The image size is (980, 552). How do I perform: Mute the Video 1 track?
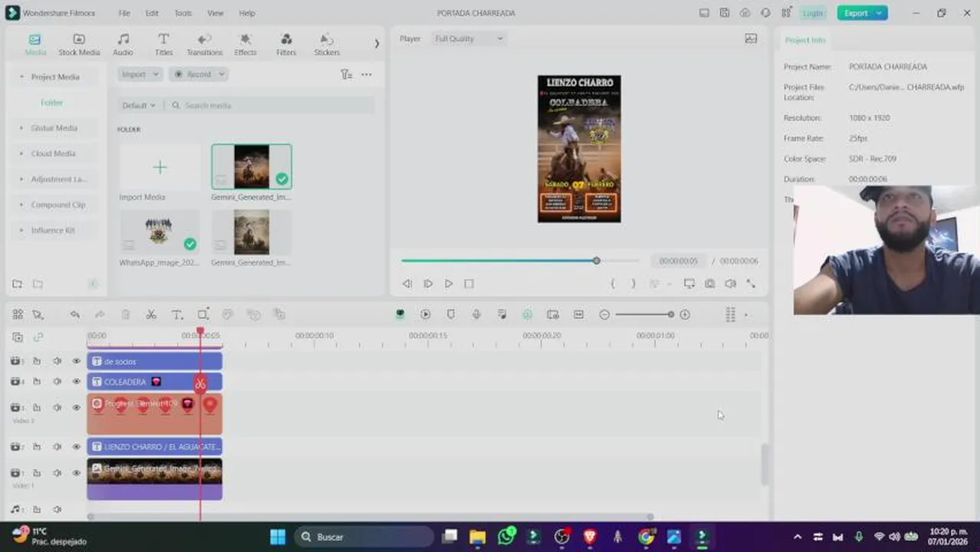tap(57, 473)
